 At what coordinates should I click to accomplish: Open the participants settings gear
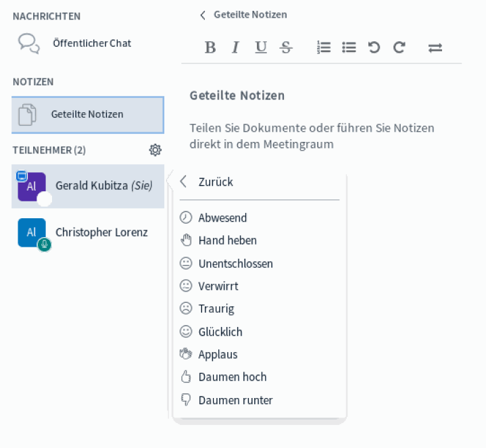coord(155,150)
